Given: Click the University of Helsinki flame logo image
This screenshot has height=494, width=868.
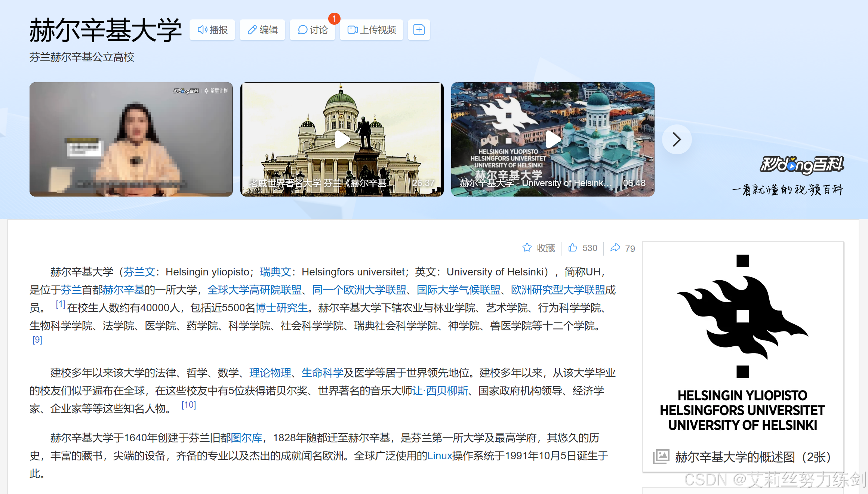Looking at the screenshot, I should tap(742, 316).
